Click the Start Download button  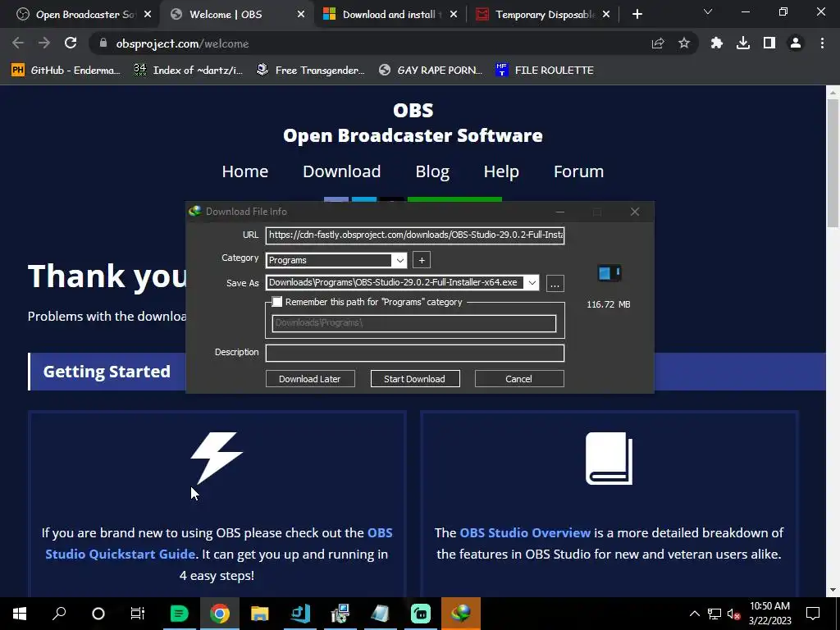click(414, 379)
